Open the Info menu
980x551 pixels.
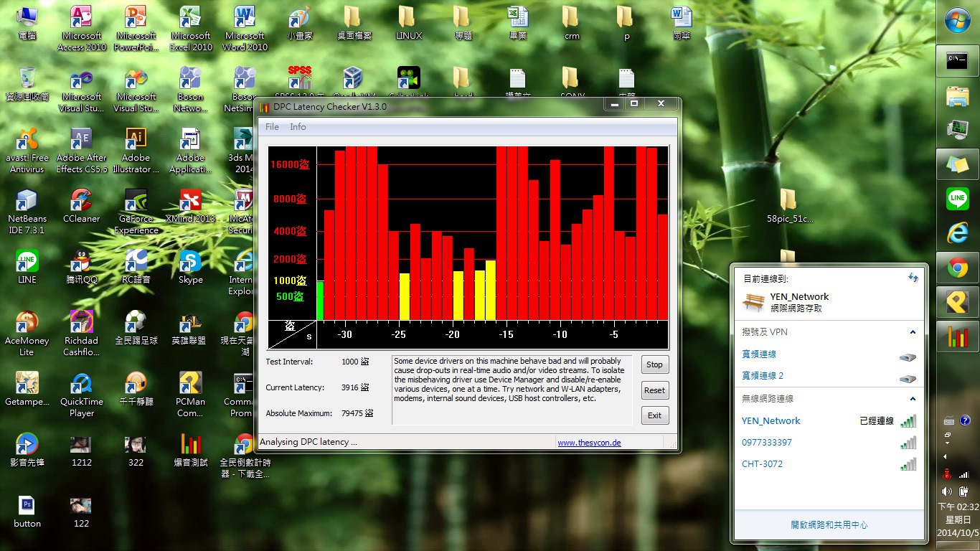pos(298,127)
